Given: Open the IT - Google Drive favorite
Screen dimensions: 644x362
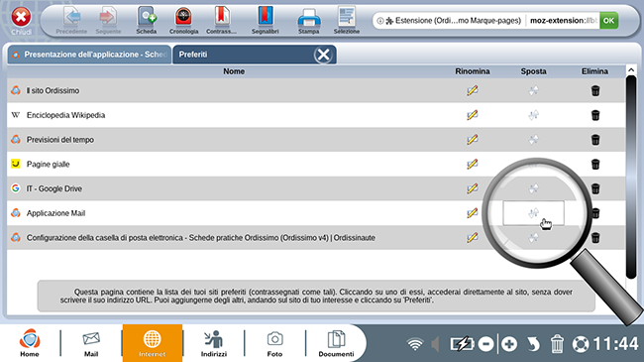Looking at the screenshot, I should tap(54, 188).
